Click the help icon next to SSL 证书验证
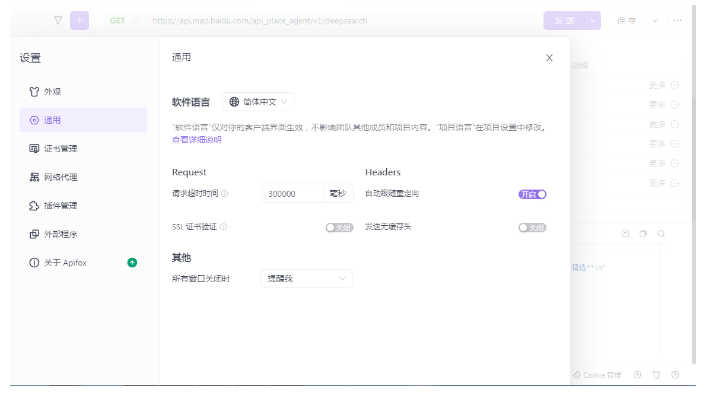705x393 pixels. 223,227
